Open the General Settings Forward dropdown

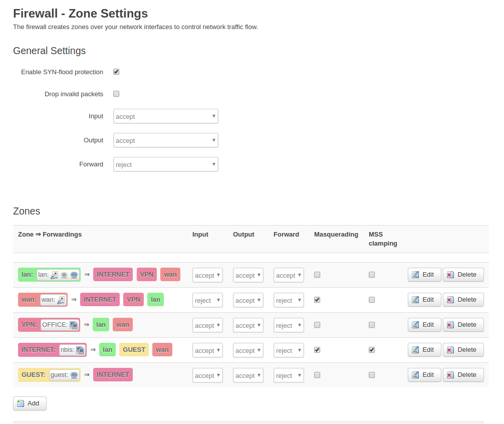(166, 164)
